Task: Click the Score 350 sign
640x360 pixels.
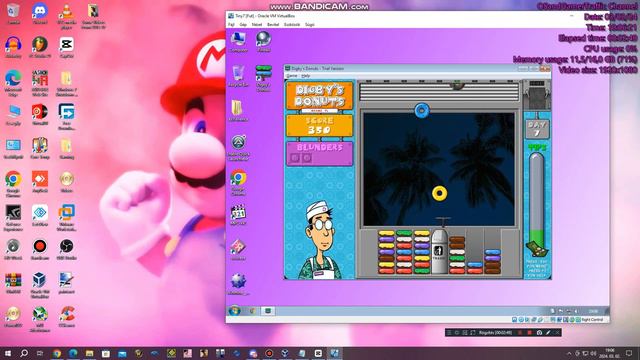Action: [319, 126]
